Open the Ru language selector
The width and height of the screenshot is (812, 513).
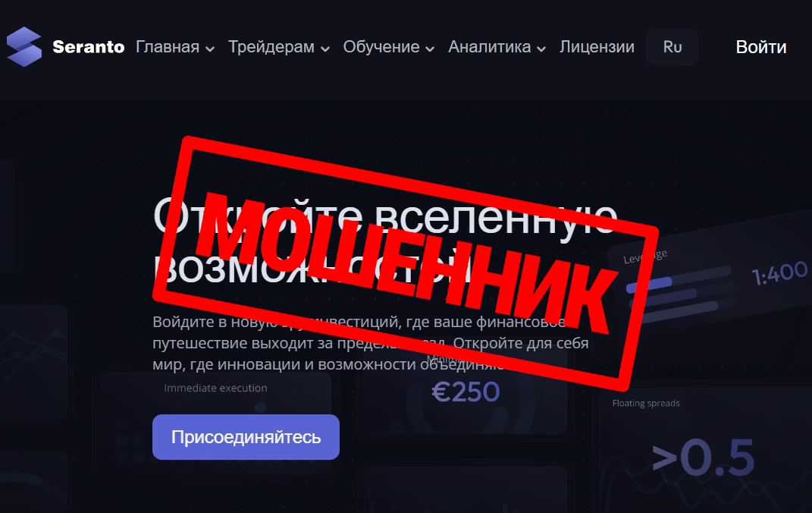pyautogui.click(x=672, y=47)
